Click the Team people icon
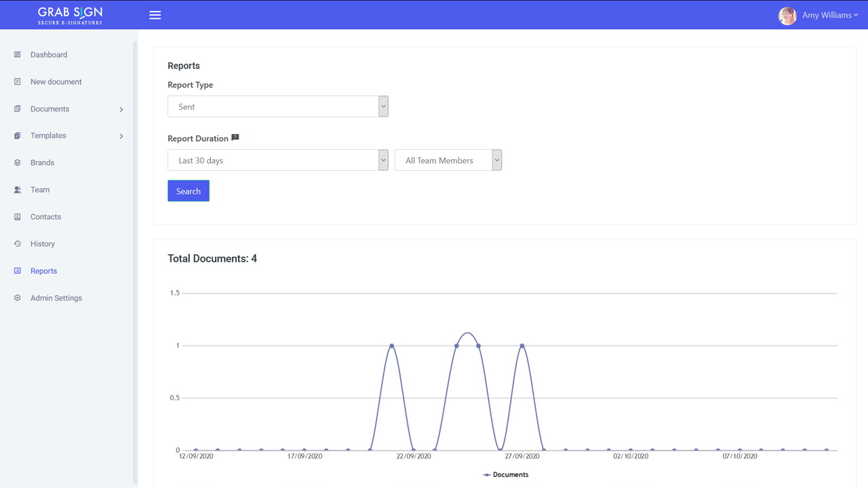Viewport: 868px width, 488px height. 18,190
